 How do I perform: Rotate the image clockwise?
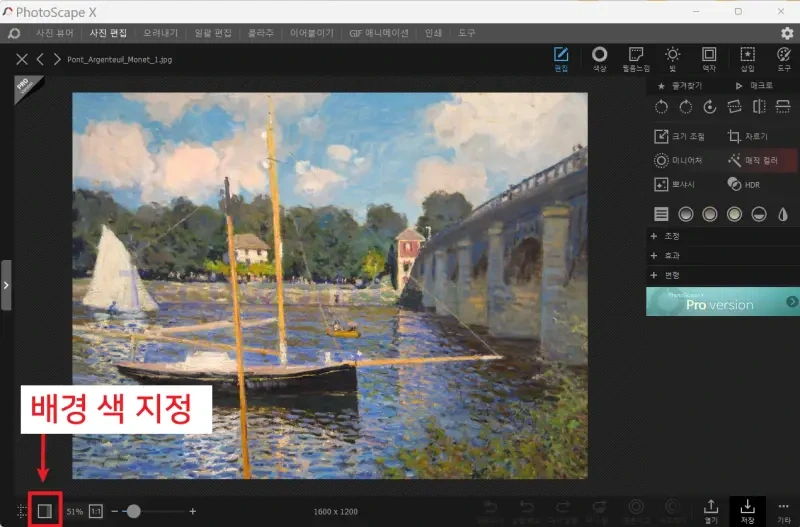click(x=686, y=107)
